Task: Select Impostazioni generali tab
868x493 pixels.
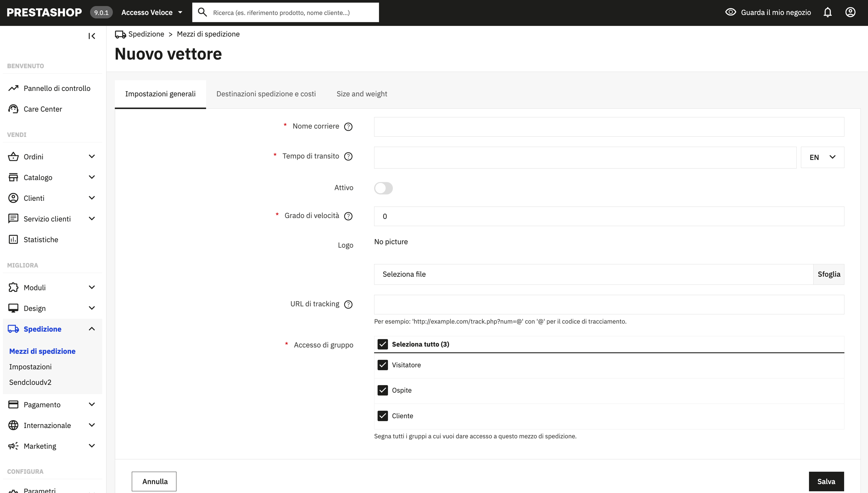Action: pos(160,94)
